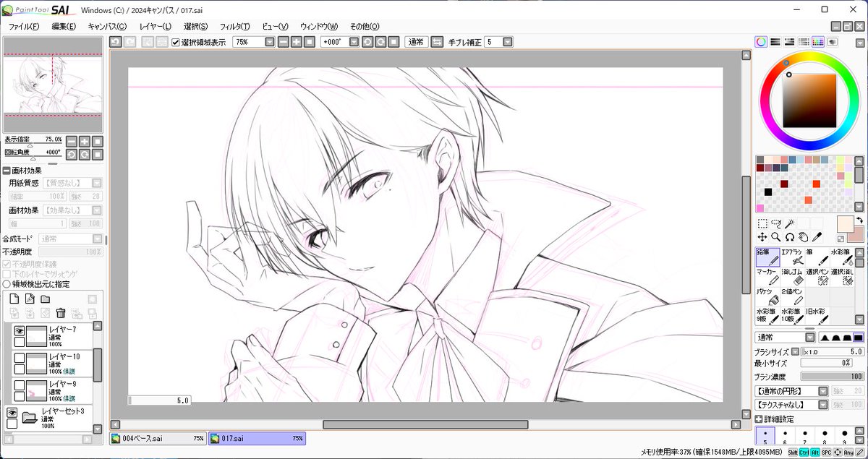Select the zoom magnifier tool

(x=776, y=237)
